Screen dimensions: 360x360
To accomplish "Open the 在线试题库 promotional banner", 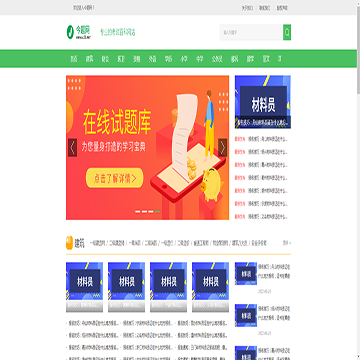I will pos(147,147).
